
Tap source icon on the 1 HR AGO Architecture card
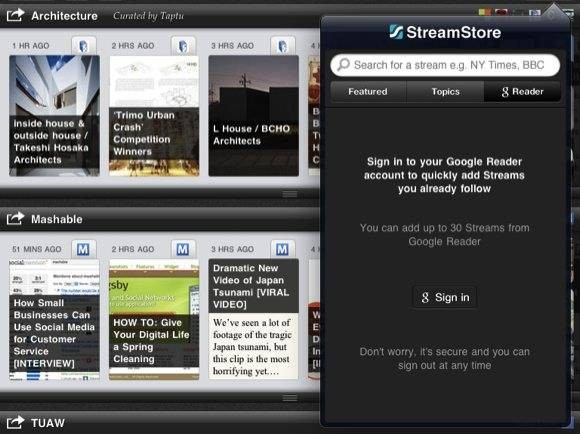click(84, 46)
